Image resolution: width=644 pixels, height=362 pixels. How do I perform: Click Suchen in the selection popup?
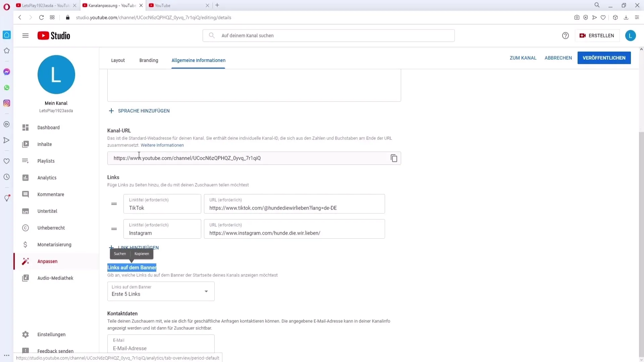[x=120, y=254]
